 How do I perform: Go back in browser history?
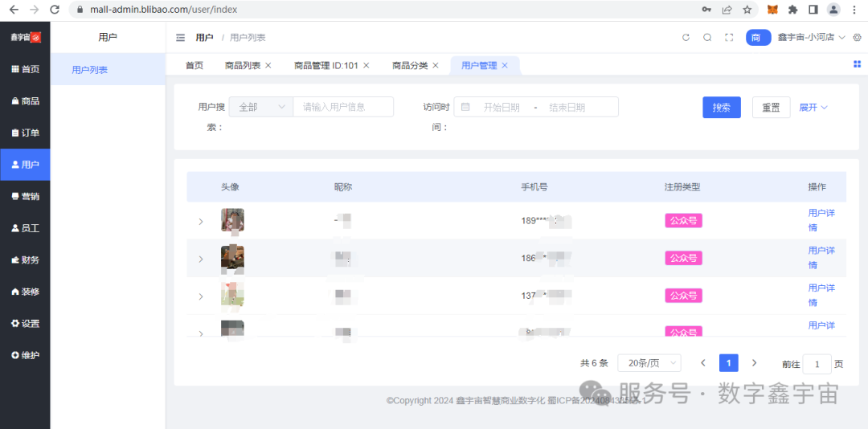[14, 10]
